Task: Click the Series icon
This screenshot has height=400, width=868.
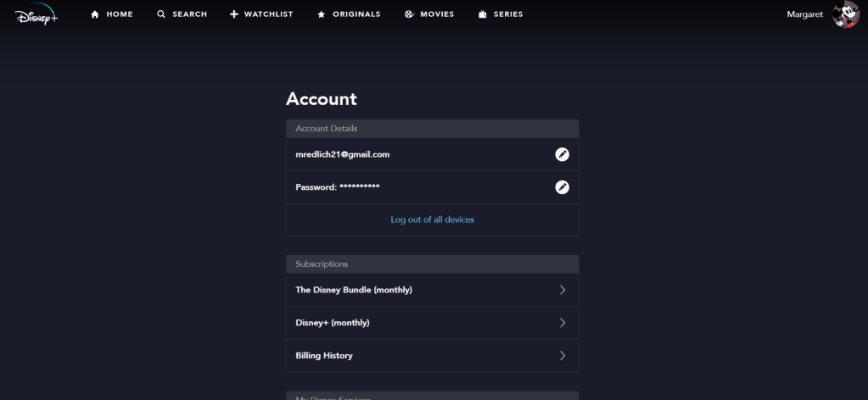Action: point(483,14)
